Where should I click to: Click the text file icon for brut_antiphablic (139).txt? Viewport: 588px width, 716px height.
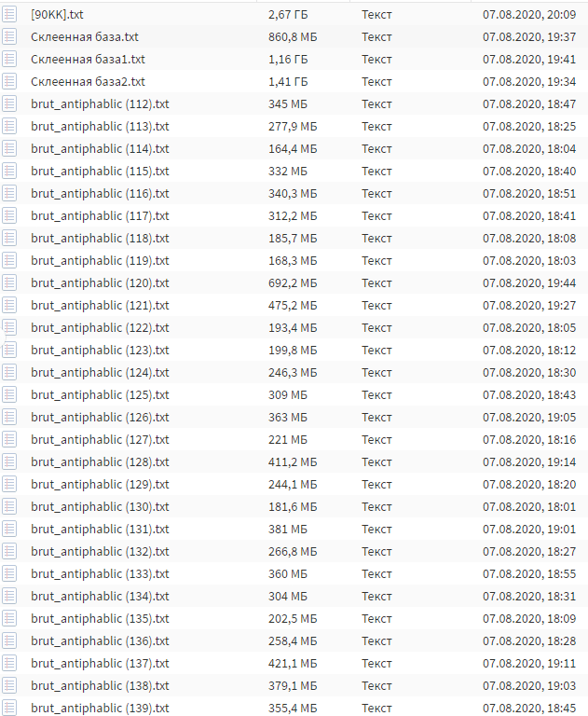coord(9,708)
